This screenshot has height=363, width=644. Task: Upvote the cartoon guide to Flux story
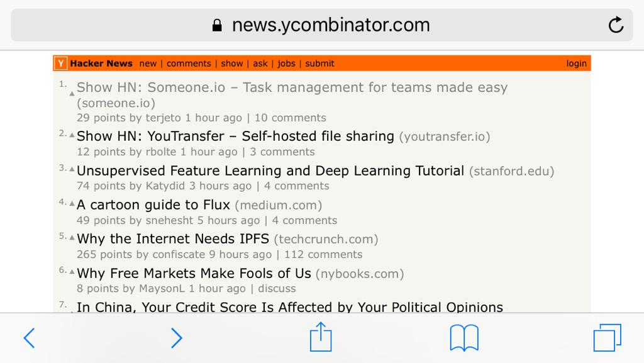72,203
